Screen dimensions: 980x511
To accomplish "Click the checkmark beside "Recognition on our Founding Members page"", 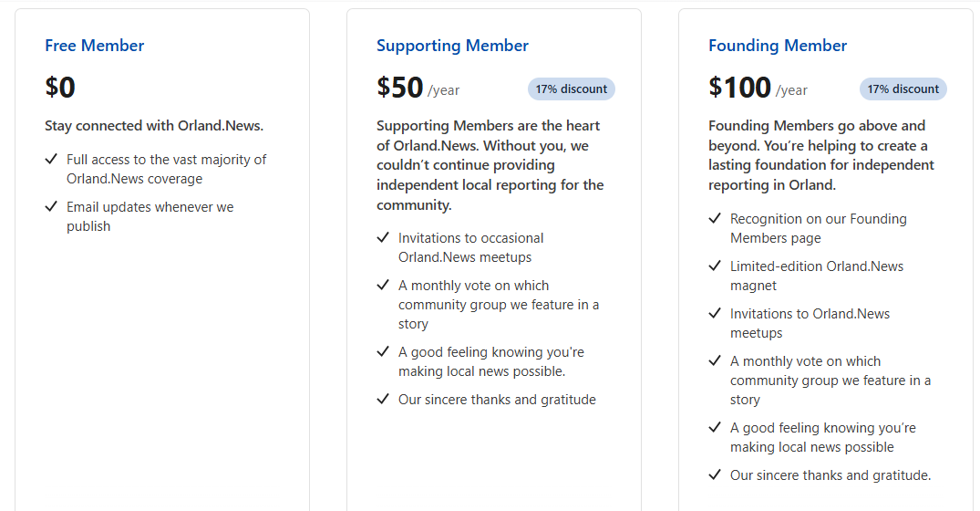I will tap(715, 219).
